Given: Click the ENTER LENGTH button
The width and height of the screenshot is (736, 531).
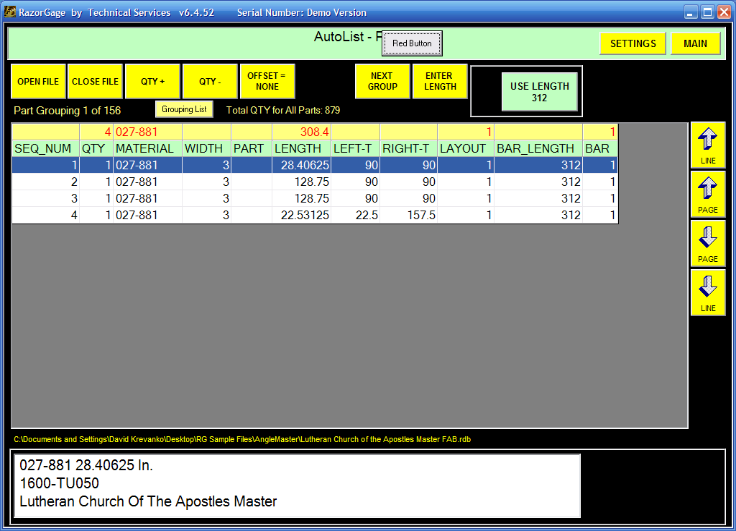Looking at the screenshot, I should (439, 81).
